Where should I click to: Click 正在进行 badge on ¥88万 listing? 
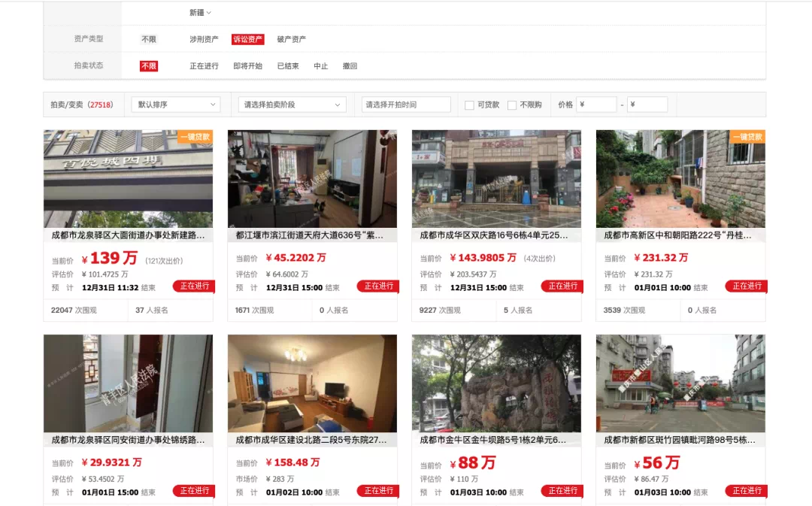563,491
